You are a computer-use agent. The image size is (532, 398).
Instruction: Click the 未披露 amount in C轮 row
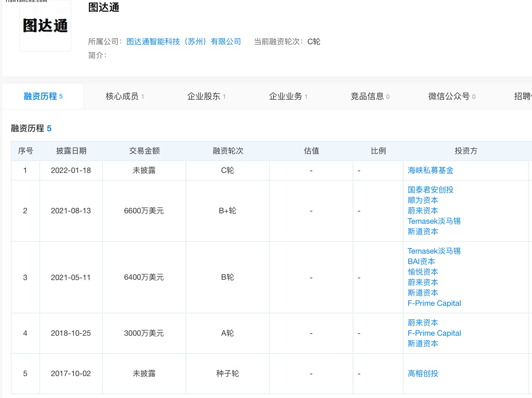pyautogui.click(x=144, y=170)
